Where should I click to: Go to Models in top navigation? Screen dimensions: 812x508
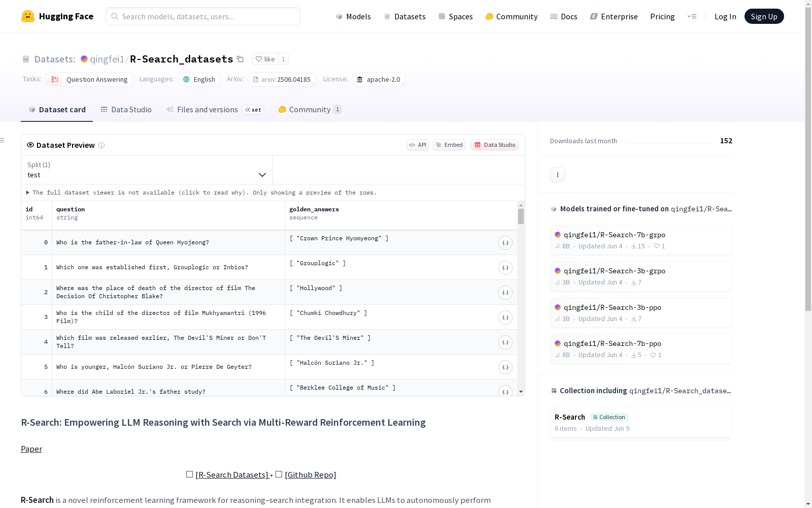point(353,16)
